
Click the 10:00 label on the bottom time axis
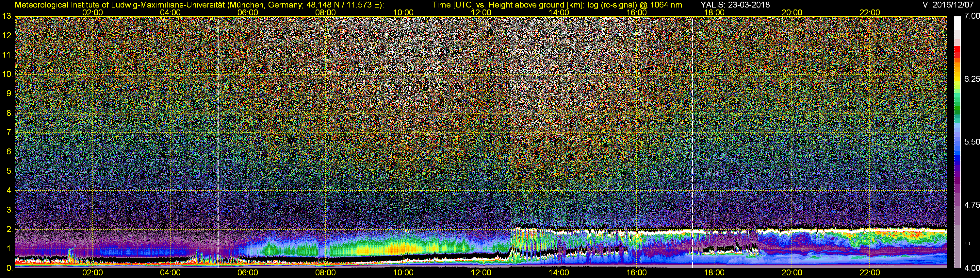403,273
